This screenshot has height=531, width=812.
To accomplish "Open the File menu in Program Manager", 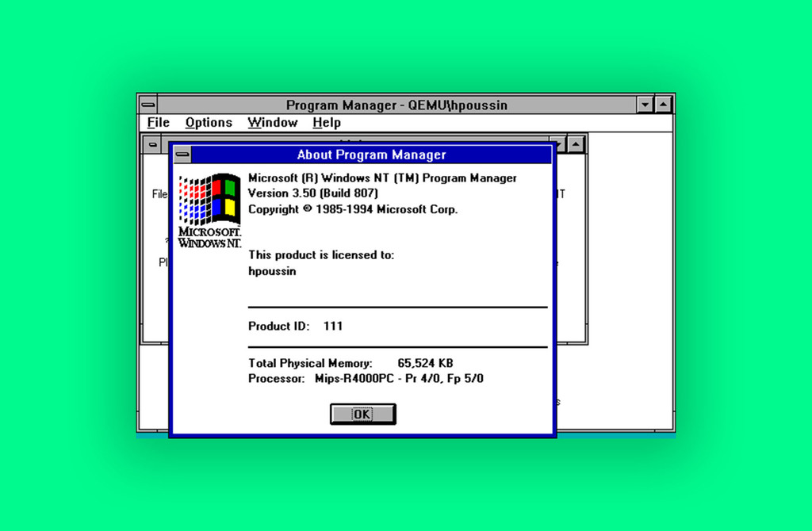I will pos(158,123).
